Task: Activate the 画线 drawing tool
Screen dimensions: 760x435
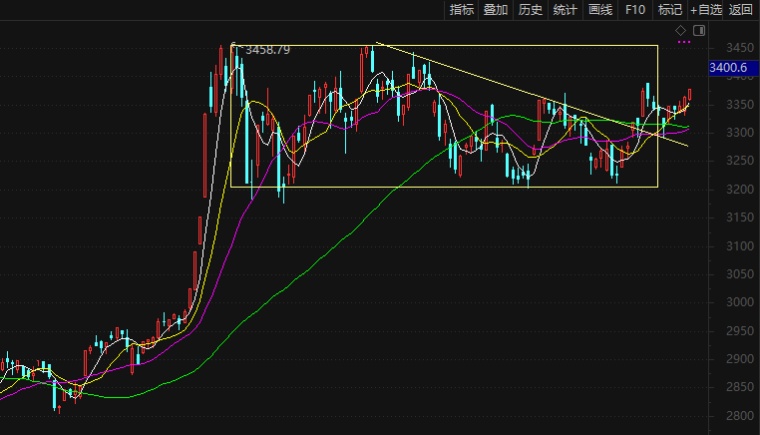Action: (x=600, y=10)
